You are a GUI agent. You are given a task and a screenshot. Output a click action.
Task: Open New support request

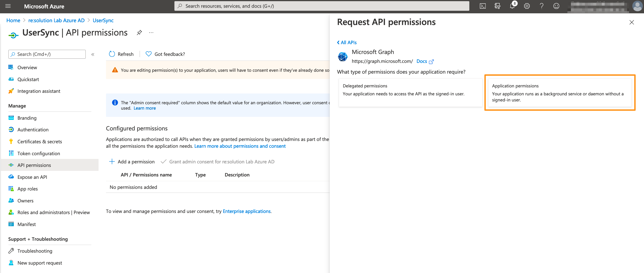click(x=39, y=263)
